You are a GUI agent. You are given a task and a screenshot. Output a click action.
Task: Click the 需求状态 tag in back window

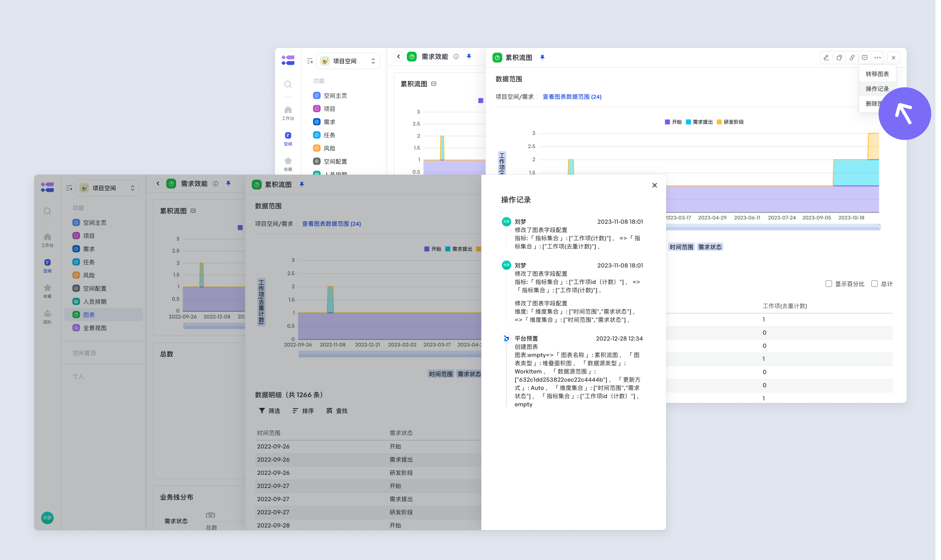710,247
